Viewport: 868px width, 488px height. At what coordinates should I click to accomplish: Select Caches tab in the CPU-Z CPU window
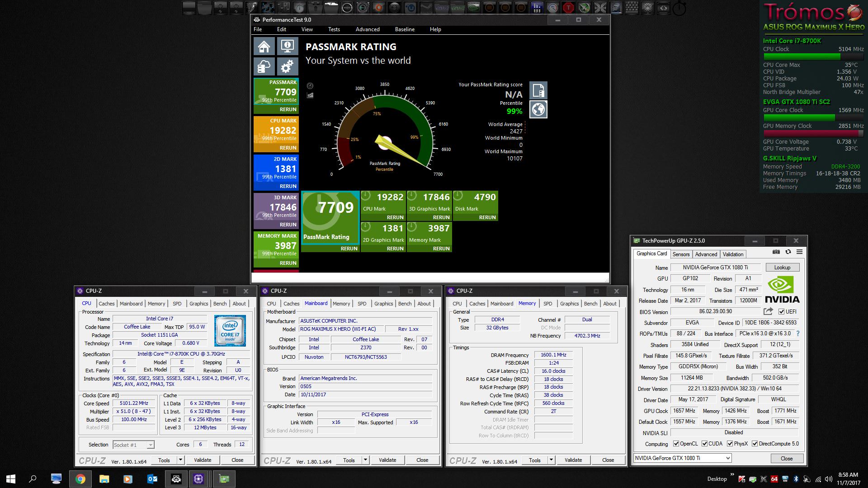coord(107,304)
